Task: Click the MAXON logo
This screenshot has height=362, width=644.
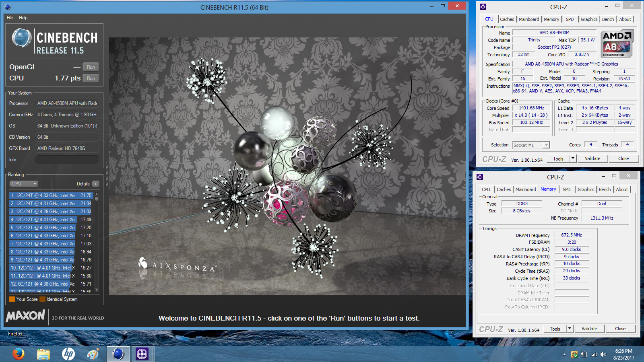Action: click(25, 316)
